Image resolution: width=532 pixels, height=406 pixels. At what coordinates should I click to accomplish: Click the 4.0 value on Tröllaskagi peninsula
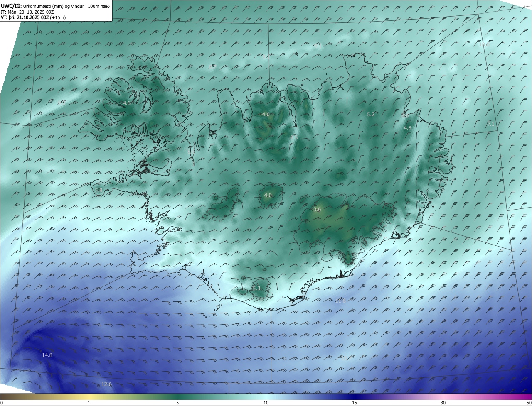[266, 114]
